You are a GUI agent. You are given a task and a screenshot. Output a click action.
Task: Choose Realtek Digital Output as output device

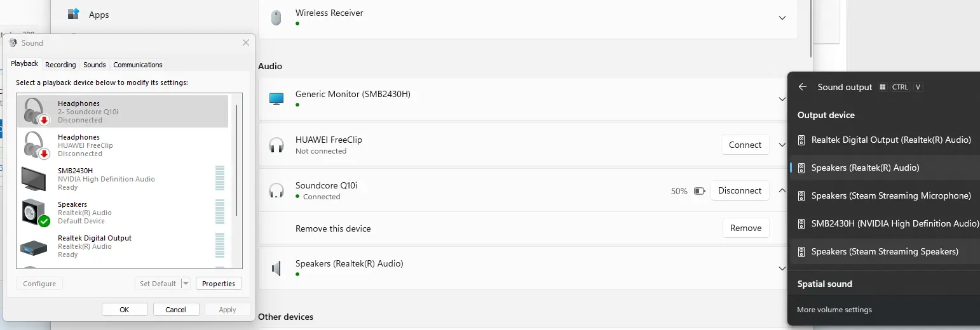pos(884,140)
